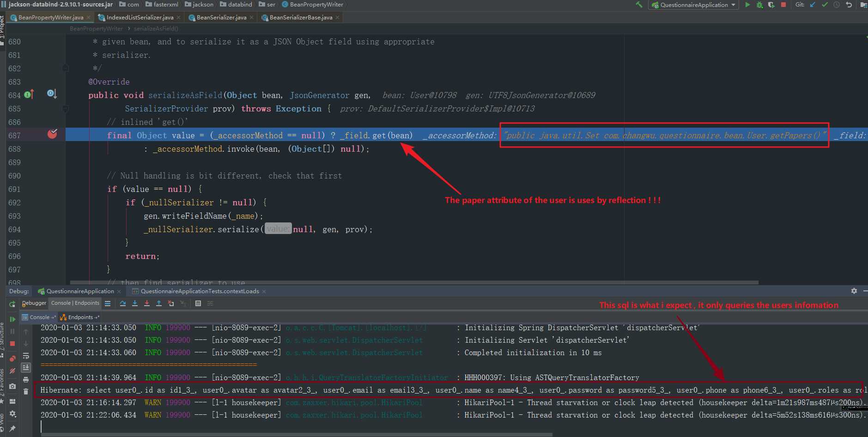Click the jackson-databind sources jar breadcrumb

click(x=57, y=5)
